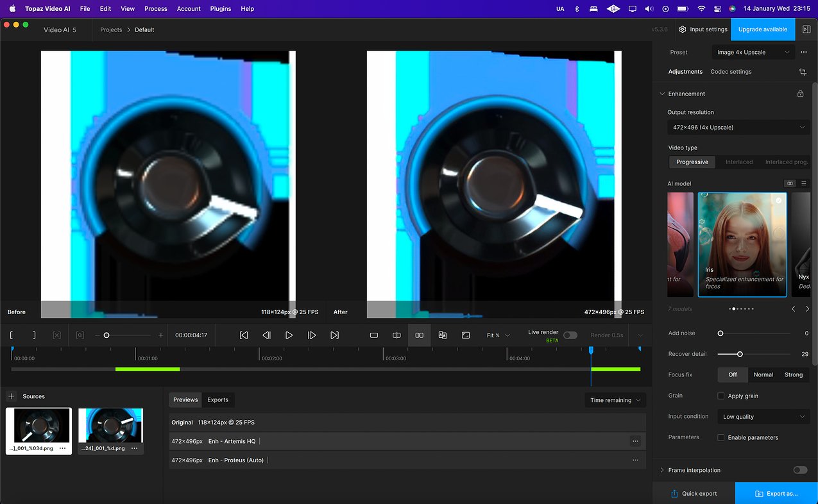
Task: Toggle the Live render switch
Action: (570, 335)
